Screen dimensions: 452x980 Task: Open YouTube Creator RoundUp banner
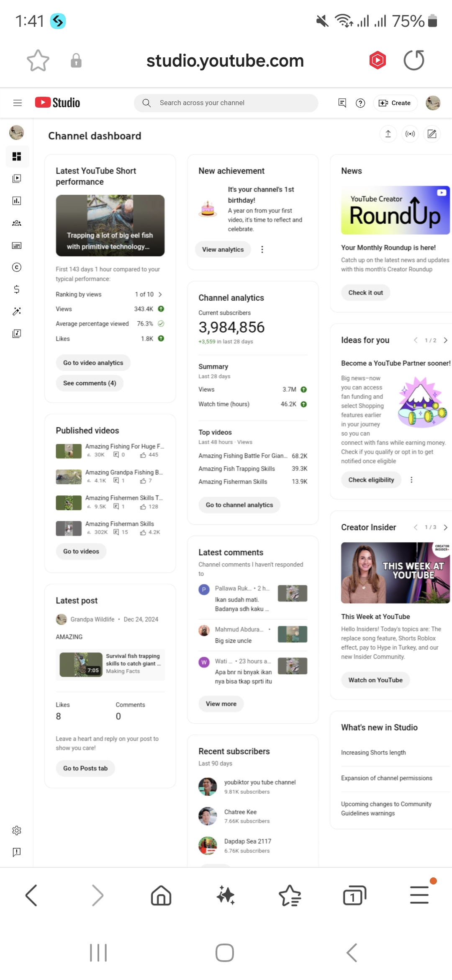point(395,210)
